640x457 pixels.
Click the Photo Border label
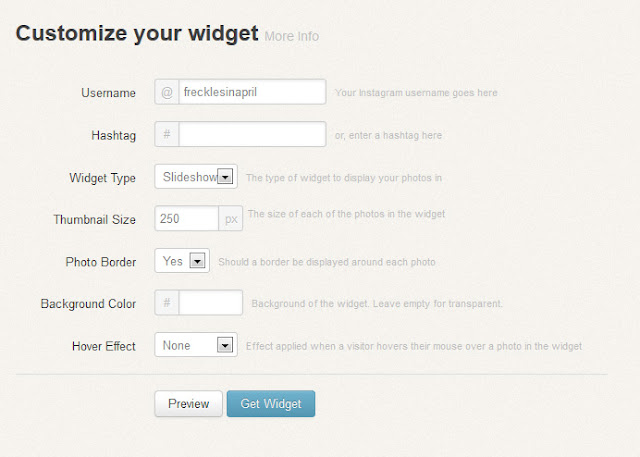tap(100, 261)
